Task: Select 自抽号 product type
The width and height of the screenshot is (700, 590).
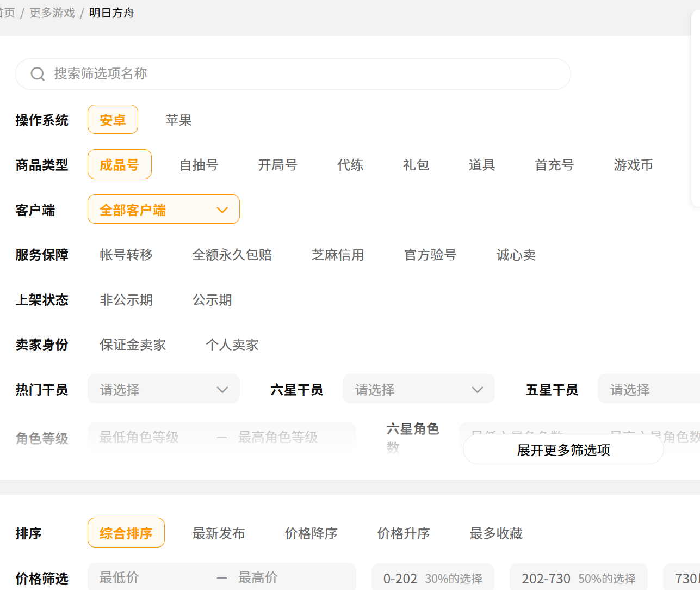Action: click(199, 165)
